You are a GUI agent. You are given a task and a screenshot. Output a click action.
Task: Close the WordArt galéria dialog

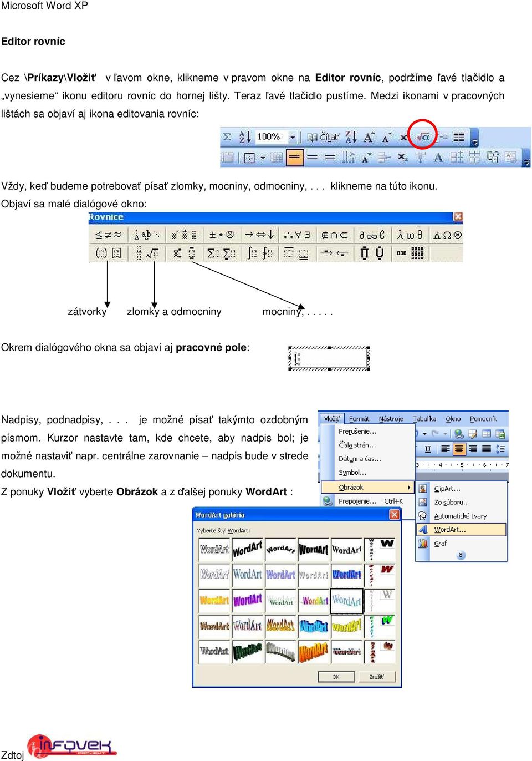(395, 515)
